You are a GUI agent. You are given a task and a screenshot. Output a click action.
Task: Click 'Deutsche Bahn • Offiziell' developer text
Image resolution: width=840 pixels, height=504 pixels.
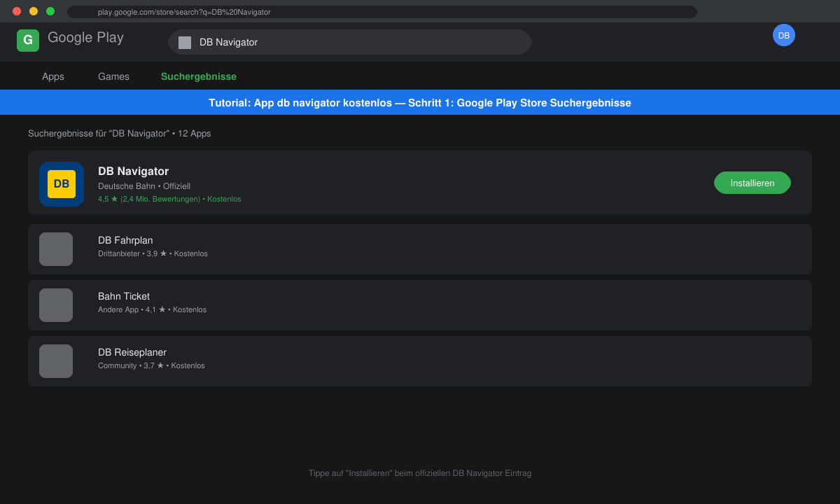[x=144, y=186]
